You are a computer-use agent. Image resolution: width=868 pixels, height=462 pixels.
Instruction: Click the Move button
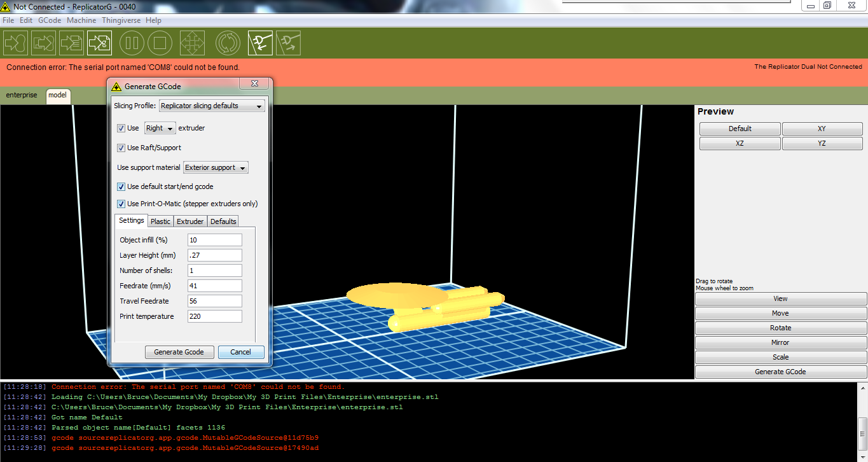tap(781, 313)
